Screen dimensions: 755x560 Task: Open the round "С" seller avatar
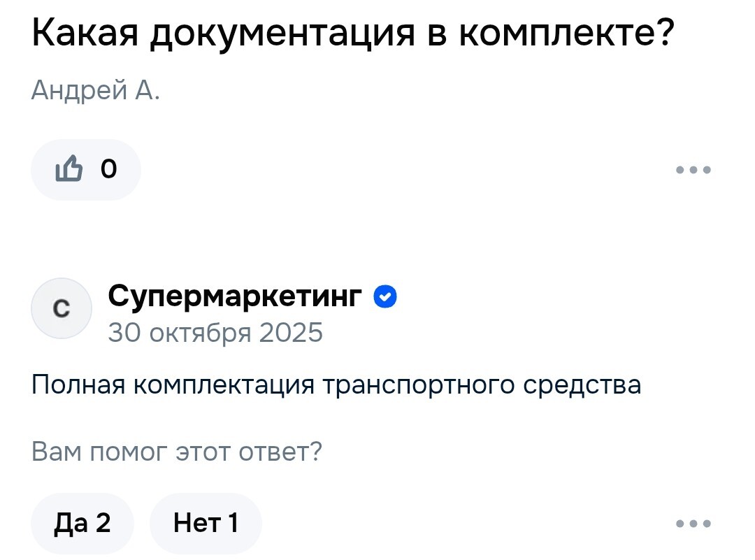click(62, 308)
